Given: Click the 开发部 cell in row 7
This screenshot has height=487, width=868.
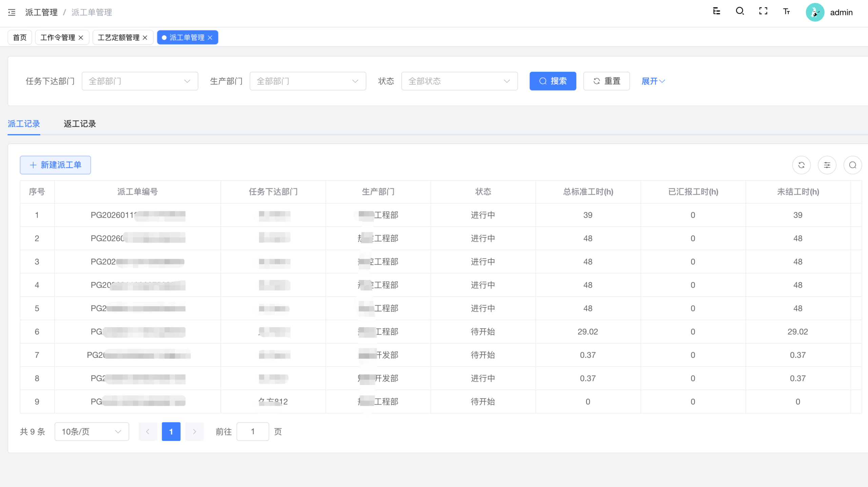Looking at the screenshot, I should 378,355.
